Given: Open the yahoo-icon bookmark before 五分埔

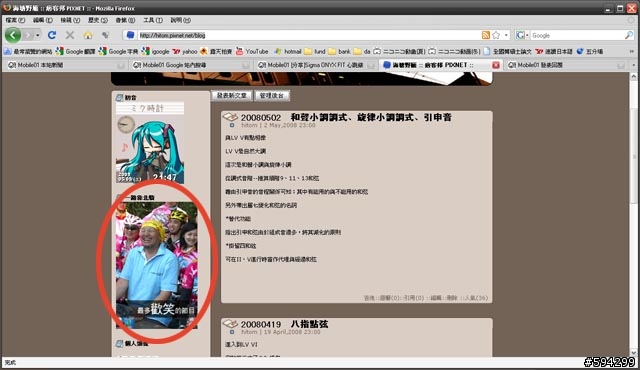Looking at the screenshot, I should [x=554, y=51].
